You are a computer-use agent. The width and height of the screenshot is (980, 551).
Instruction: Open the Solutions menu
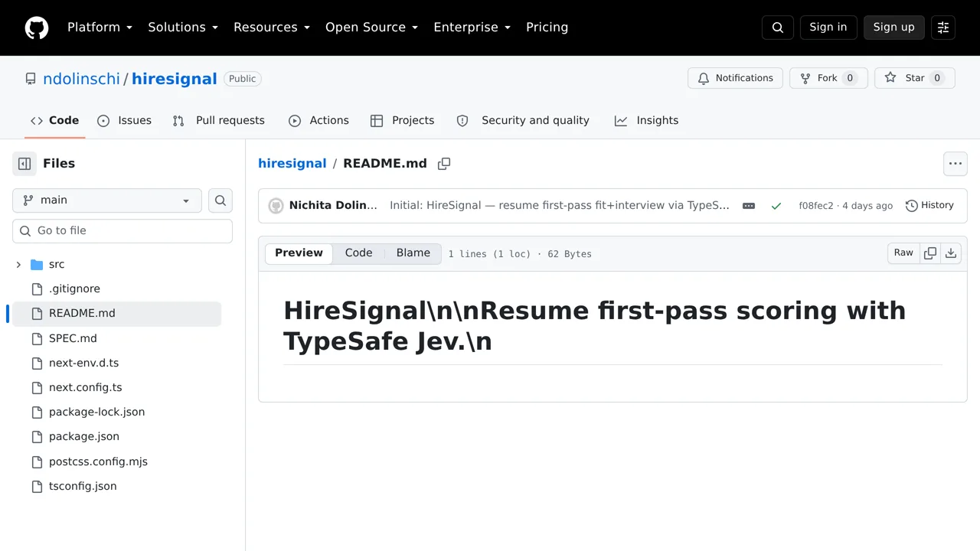(183, 28)
